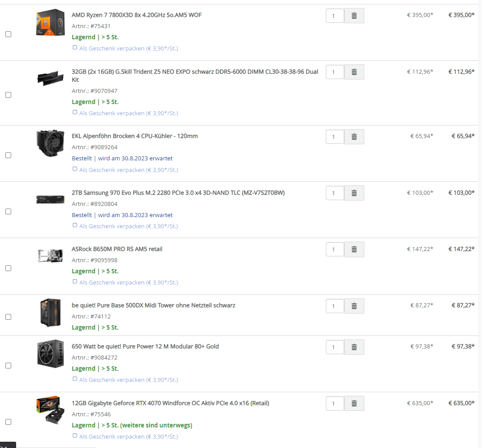The width and height of the screenshot is (485, 448).
Task: Click the G.Skill RAM sticks thumbnail
Action: pos(51,78)
